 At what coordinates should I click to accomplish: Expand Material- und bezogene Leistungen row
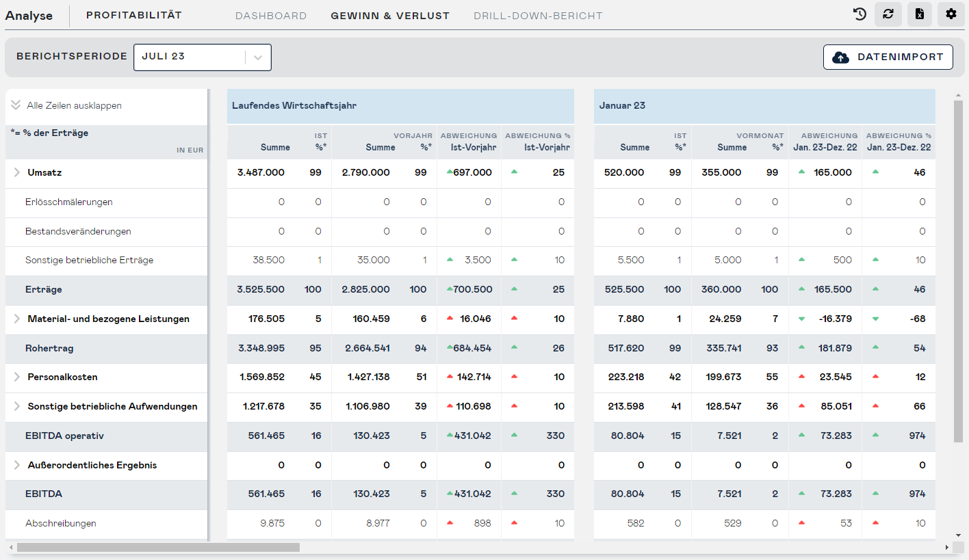(x=17, y=319)
